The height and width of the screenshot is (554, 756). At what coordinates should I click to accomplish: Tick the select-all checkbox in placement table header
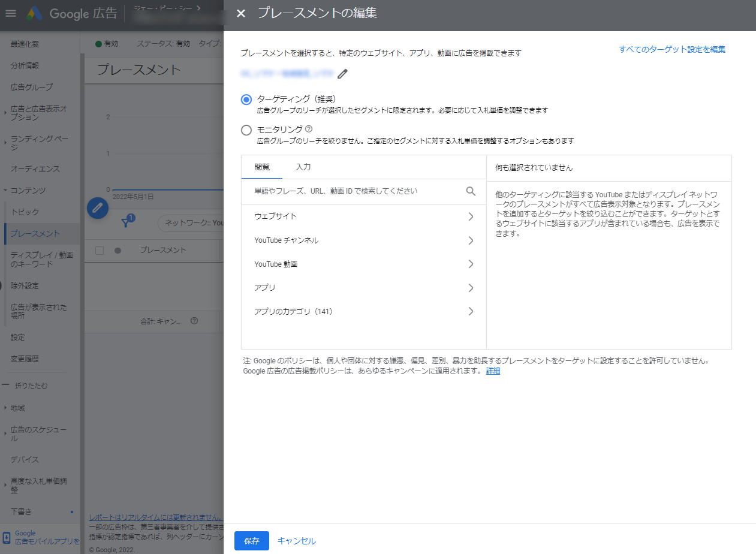click(100, 250)
